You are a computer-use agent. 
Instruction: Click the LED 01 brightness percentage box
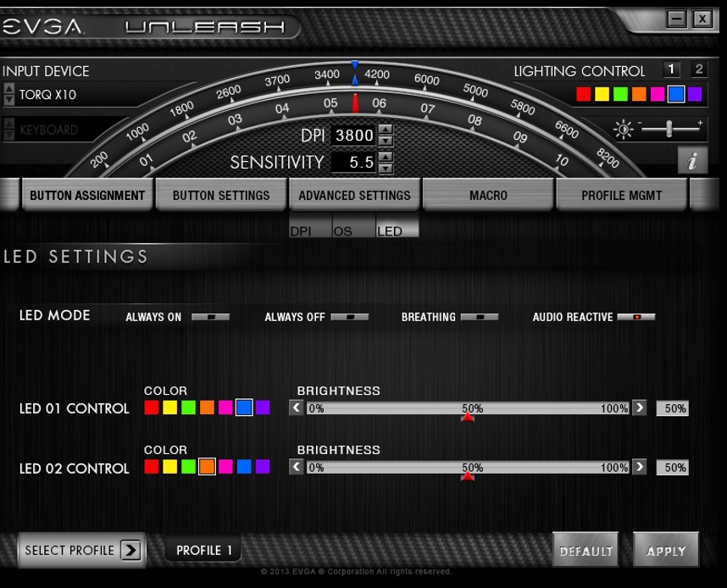(x=672, y=408)
